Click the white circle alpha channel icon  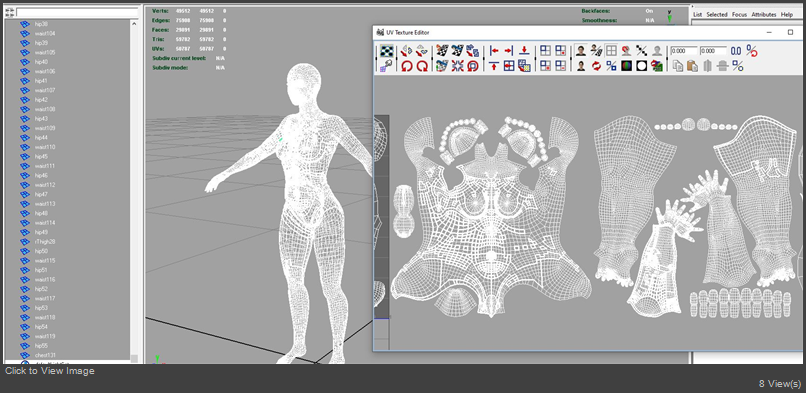coord(642,66)
